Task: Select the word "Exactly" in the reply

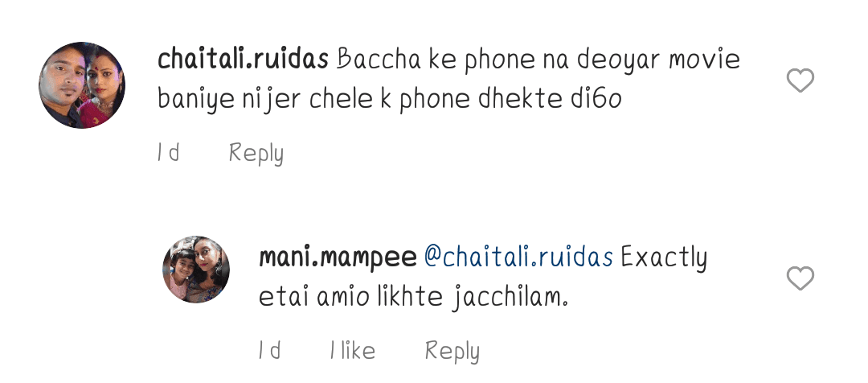Action: click(664, 259)
